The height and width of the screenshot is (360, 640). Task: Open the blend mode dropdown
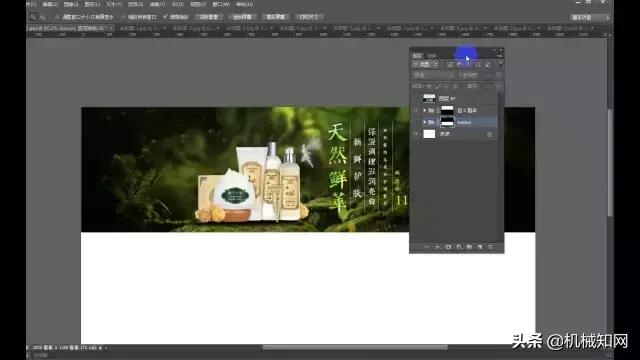(x=433, y=76)
